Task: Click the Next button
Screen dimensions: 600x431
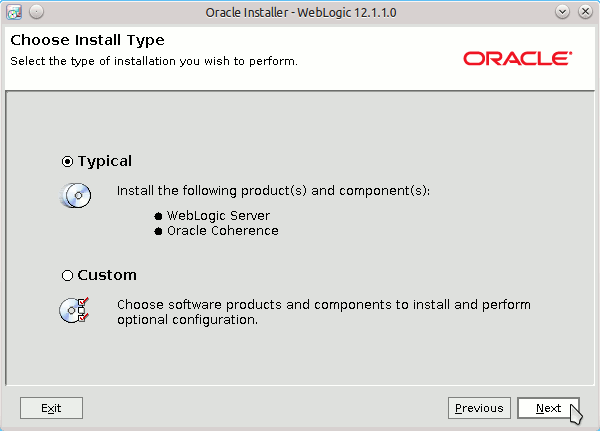Action: (548, 408)
